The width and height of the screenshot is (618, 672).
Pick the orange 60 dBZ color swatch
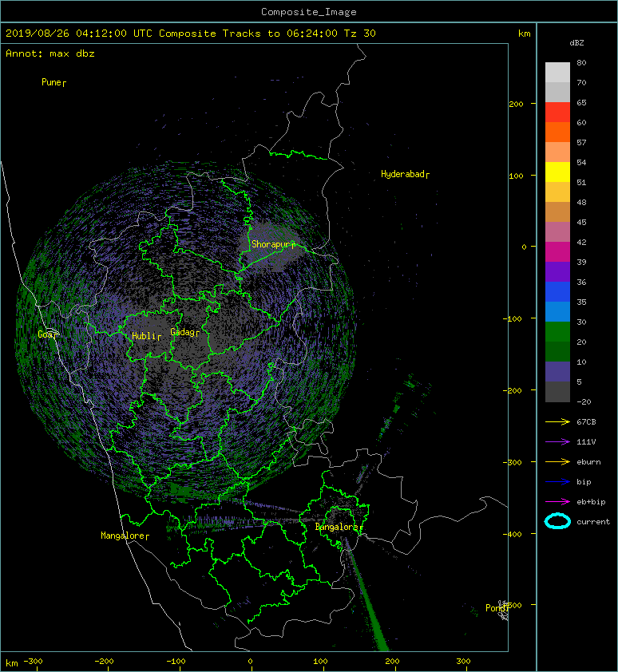coord(557,132)
